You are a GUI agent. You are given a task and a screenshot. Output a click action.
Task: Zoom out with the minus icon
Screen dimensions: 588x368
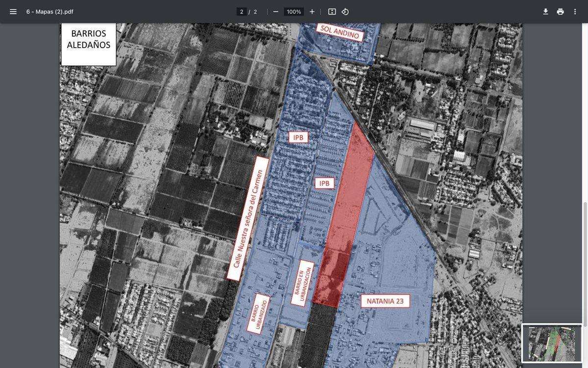click(x=276, y=12)
